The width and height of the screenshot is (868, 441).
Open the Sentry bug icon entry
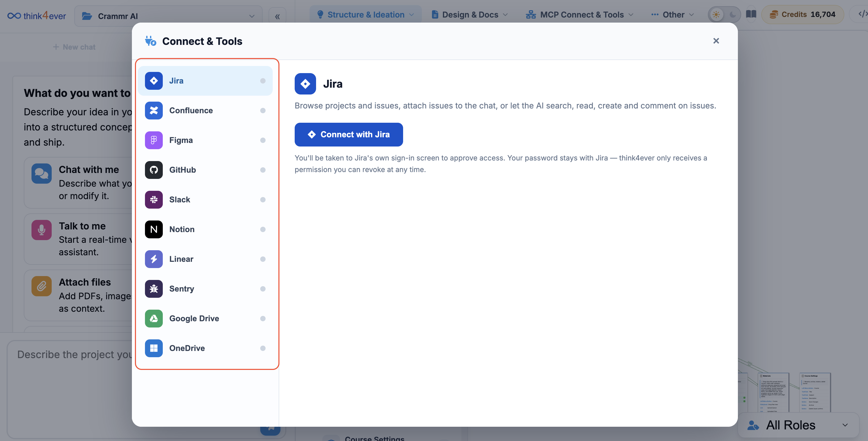pyautogui.click(x=154, y=289)
